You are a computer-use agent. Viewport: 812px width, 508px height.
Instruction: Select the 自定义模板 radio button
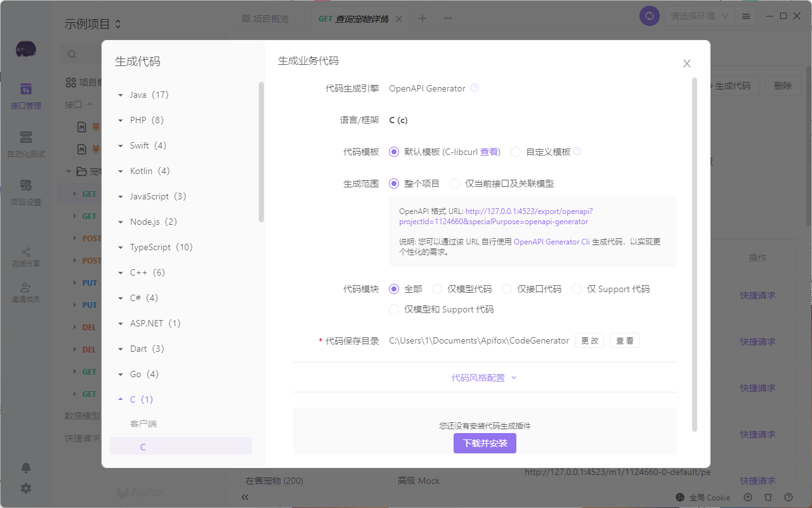[515, 151]
